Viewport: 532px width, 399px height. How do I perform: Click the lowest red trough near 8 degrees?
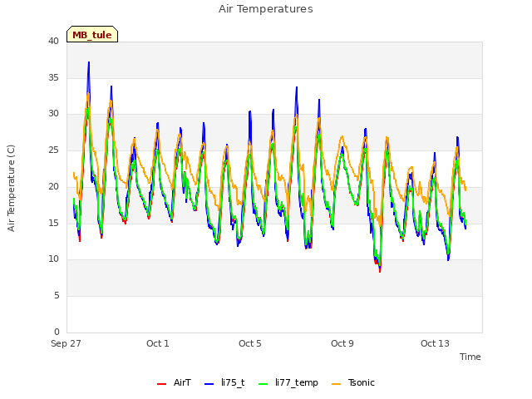click(x=380, y=271)
